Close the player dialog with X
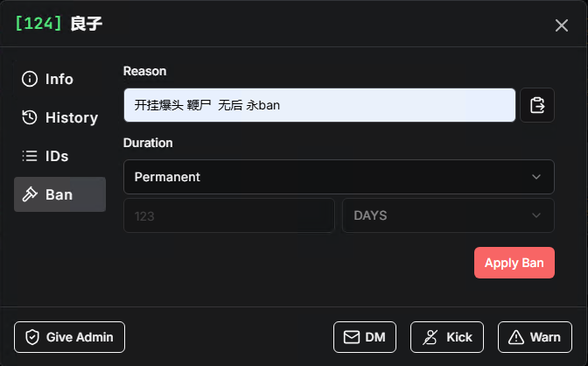Viewport: 588px width, 366px height. (x=562, y=25)
